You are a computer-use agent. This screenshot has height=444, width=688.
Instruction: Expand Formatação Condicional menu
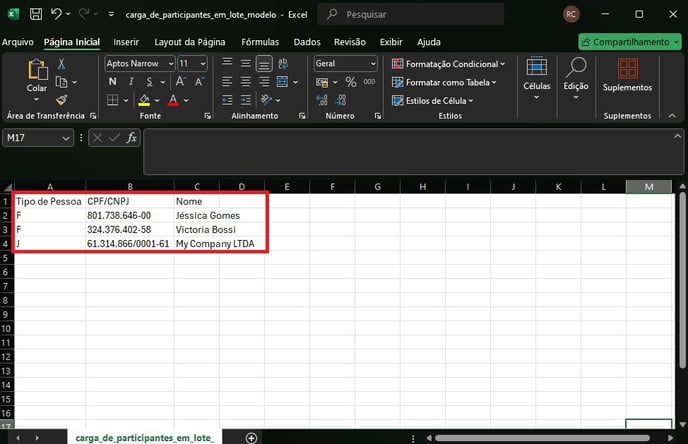(448, 64)
